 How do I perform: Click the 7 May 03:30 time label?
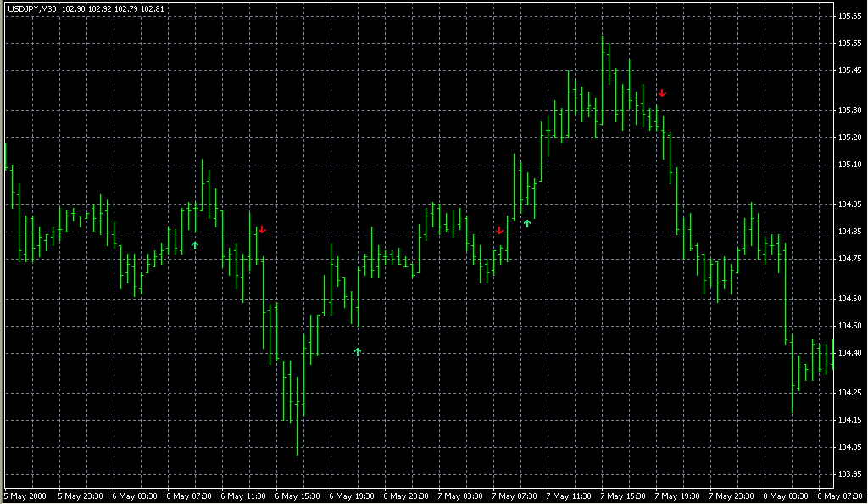460,496
